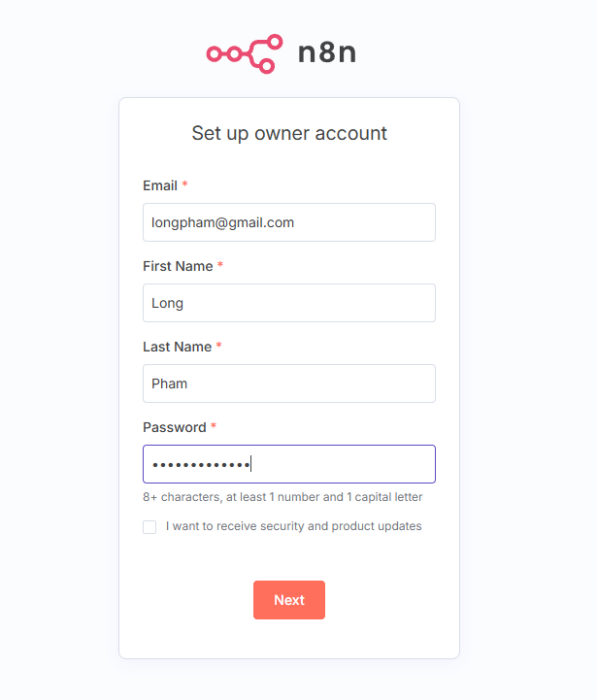
Task: Click the n8n wordmark text
Action: pyautogui.click(x=327, y=52)
